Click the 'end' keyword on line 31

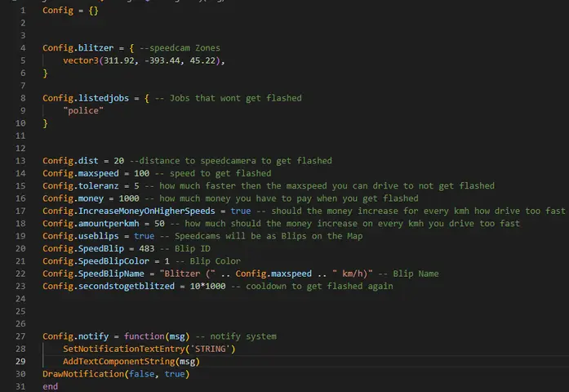pos(50,386)
